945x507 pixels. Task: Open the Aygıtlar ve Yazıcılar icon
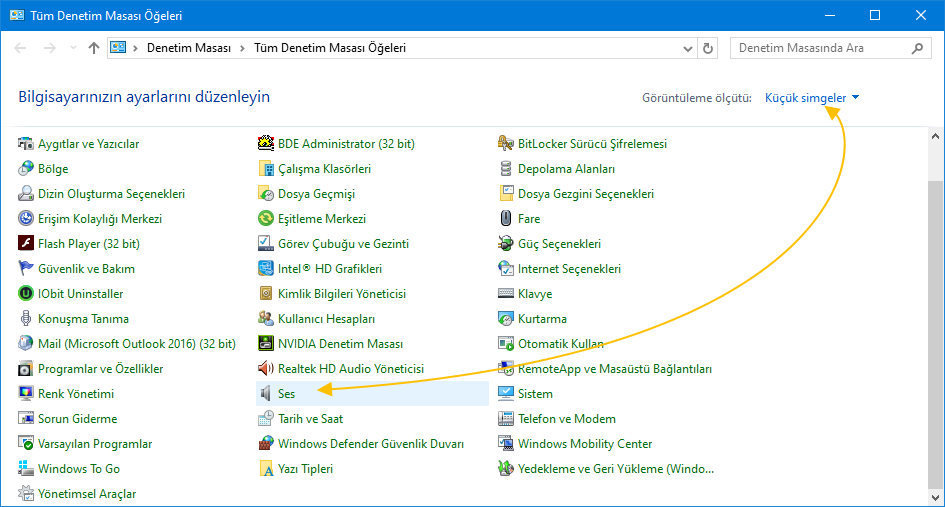click(x=25, y=143)
